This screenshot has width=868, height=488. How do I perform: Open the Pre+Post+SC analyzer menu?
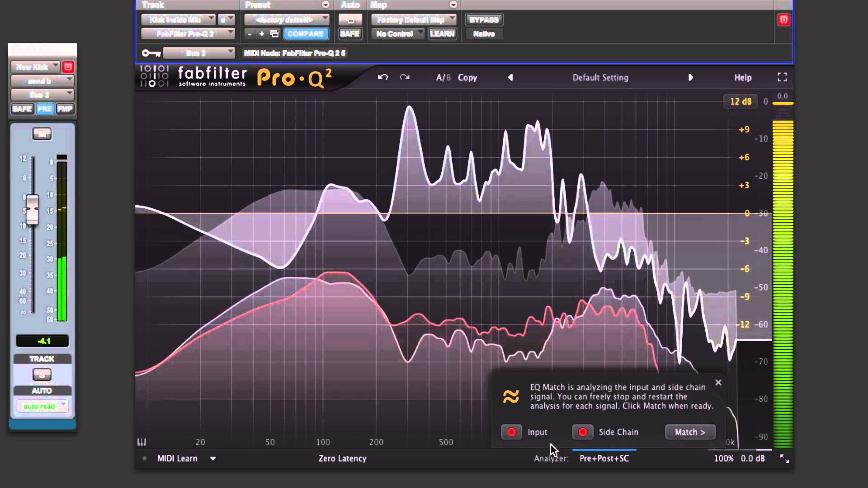coord(604,459)
